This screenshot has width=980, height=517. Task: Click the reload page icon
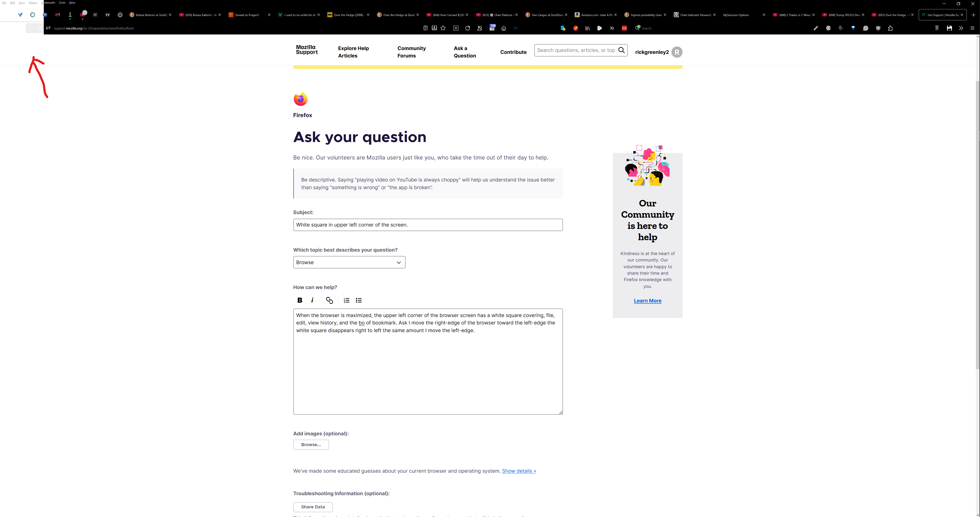point(468,28)
